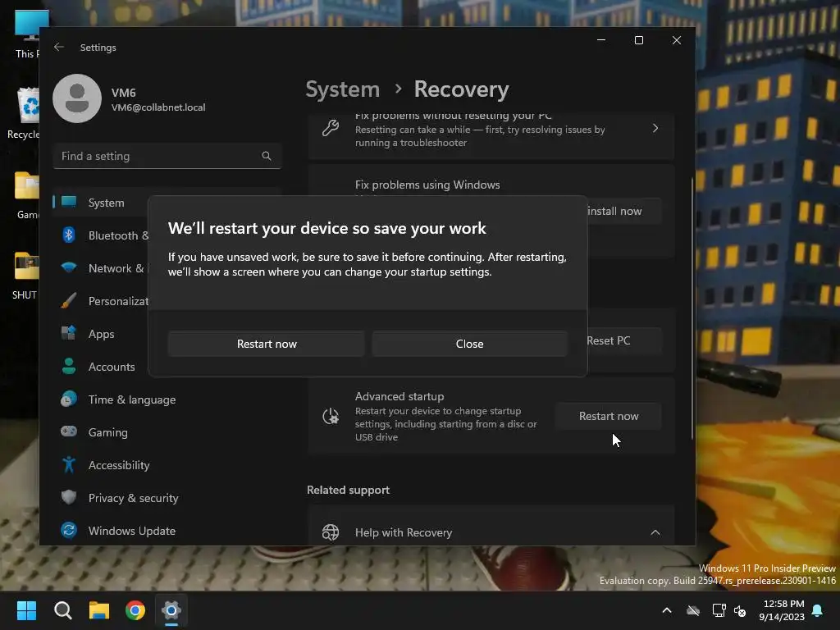Click the search magnifier in Find a setting
Screen dimensions: 840x630
pyautogui.click(x=267, y=156)
